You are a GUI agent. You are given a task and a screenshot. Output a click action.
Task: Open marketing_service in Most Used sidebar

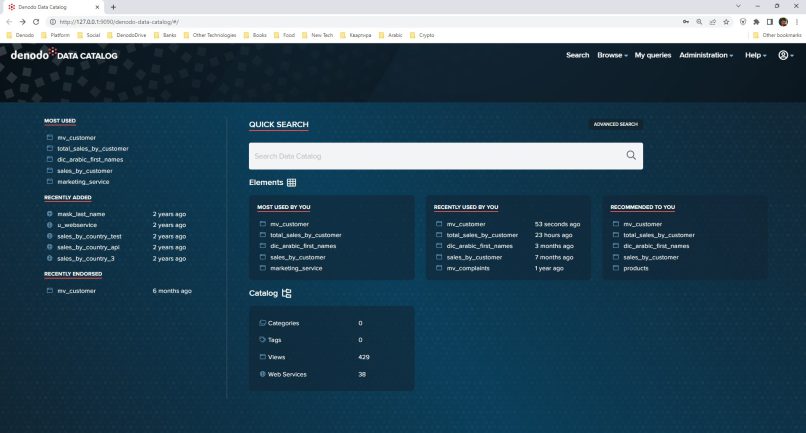pos(83,182)
